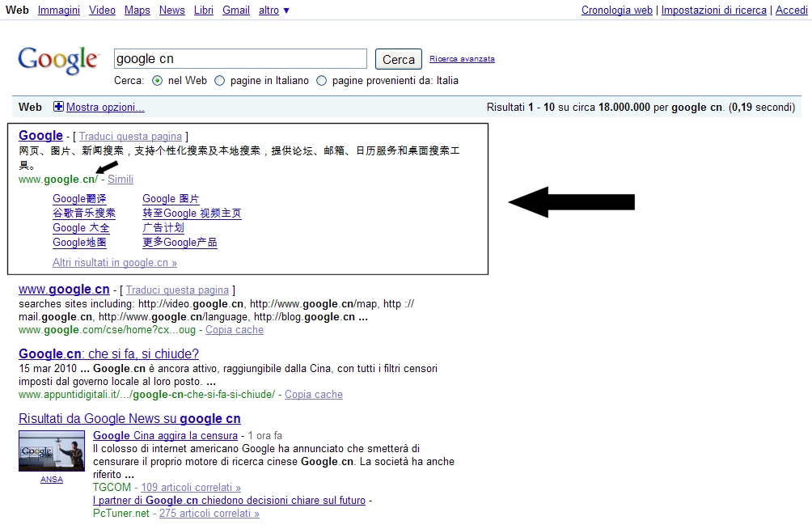Open '275 articoli correlati' link
This screenshot has height=529, width=812.
(209, 514)
